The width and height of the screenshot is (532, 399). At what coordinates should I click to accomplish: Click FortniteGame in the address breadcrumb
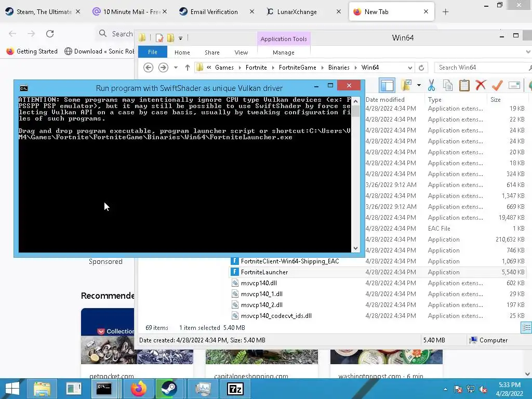point(298,68)
